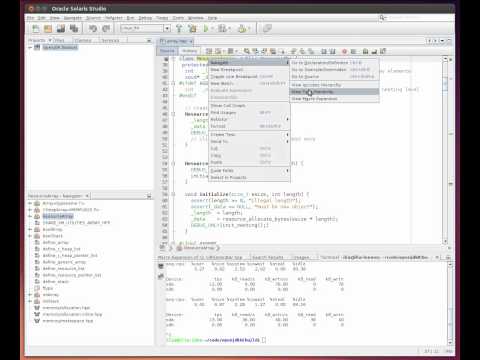Click the project node icon in Projects tree
480x360 pixels.
[37, 47]
